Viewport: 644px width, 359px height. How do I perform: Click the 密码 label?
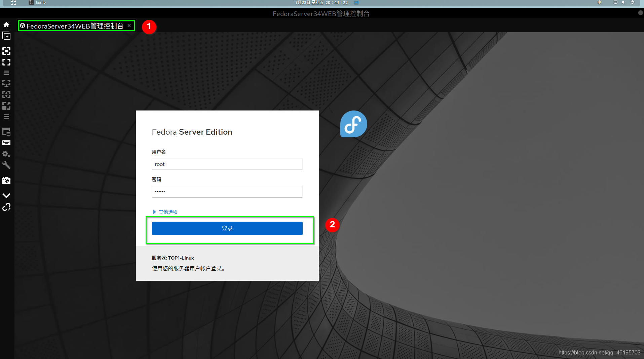tap(156, 179)
